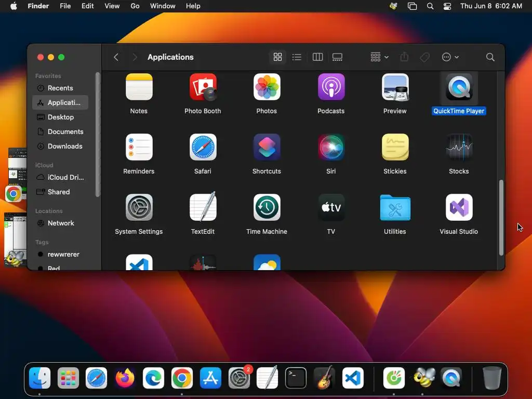This screenshot has height=399, width=532.
Task: Open the Notes app icon
Action: point(139,87)
